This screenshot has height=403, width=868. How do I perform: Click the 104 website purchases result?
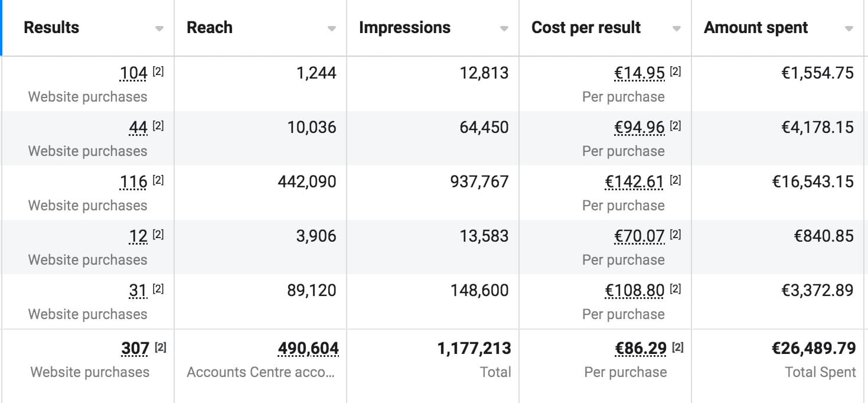133,73
